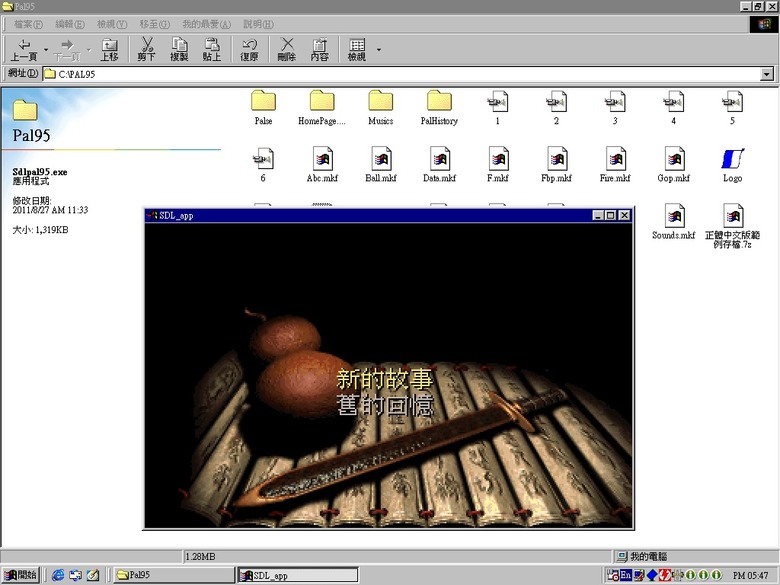Viewport: 780px width, 585px height.
Task: Open the 說明(H) menu
Action: point(258,24)
